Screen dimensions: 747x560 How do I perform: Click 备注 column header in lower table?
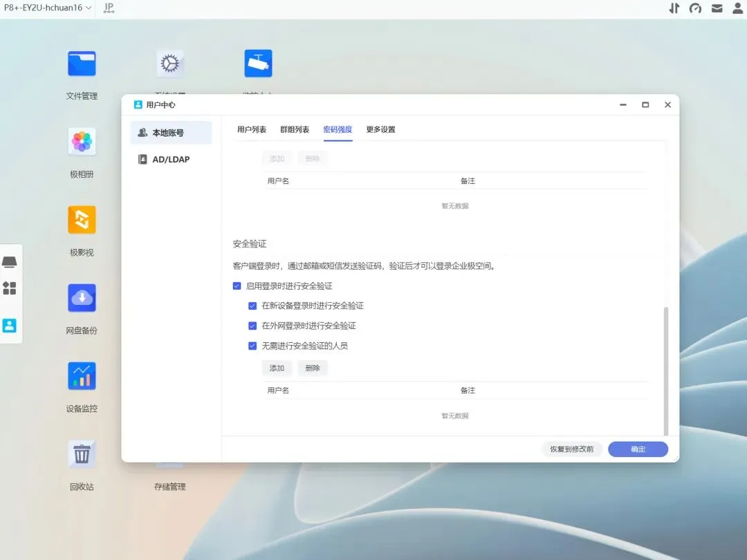[468, 391]
